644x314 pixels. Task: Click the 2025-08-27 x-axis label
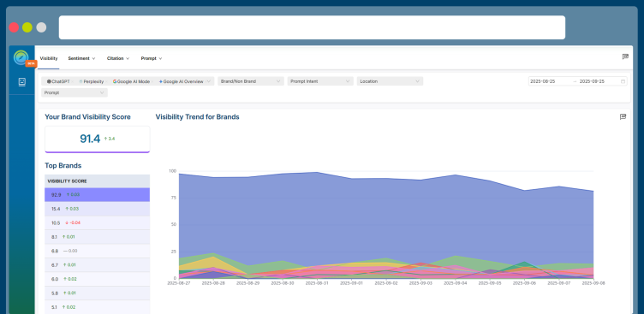pos(179,283)
